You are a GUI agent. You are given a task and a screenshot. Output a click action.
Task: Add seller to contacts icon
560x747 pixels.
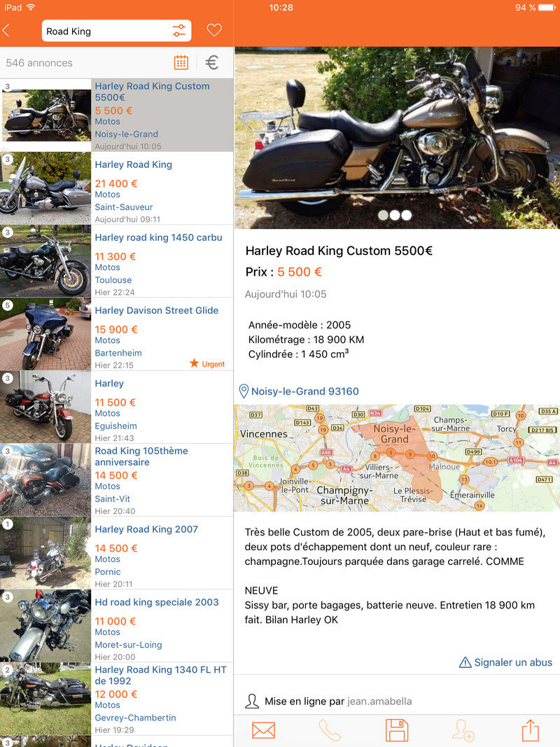[x=463, y=730]
